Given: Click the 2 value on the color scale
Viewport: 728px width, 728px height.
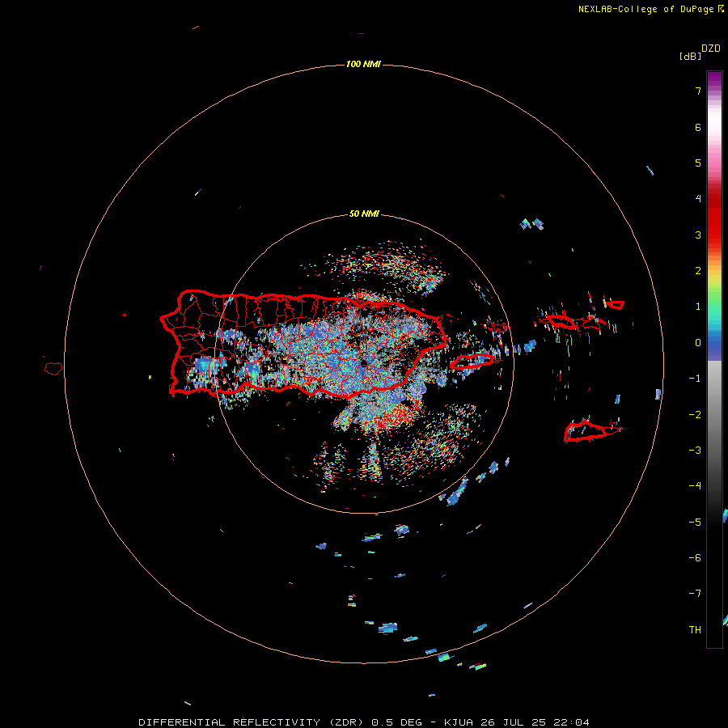Looking at the screenshot, I should coord(698,271).
